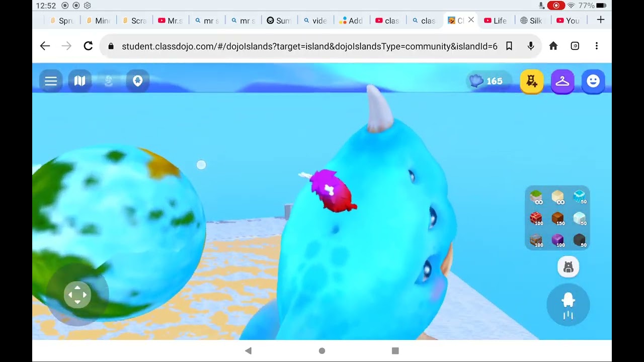Open the hamburger menu in Dojo Islands
Image resolution: width=644 pixels, height=362 pixels.
click(x=51, y=81)
